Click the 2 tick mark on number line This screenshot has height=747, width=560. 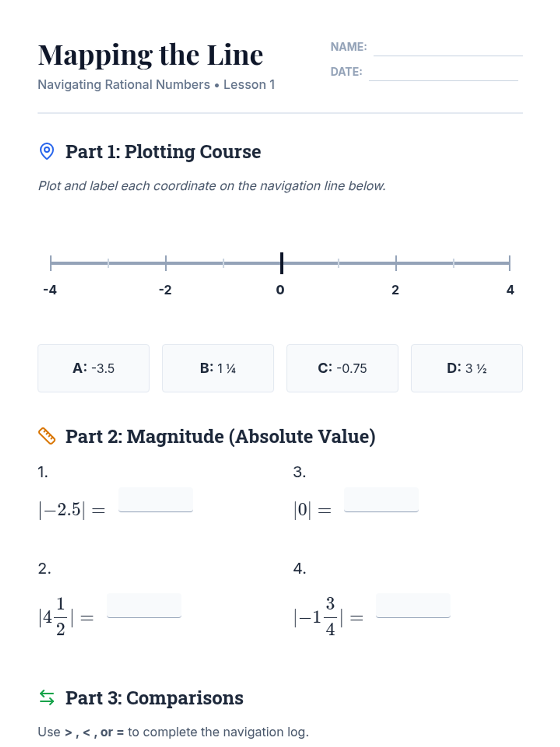click(x=396, y=263)
